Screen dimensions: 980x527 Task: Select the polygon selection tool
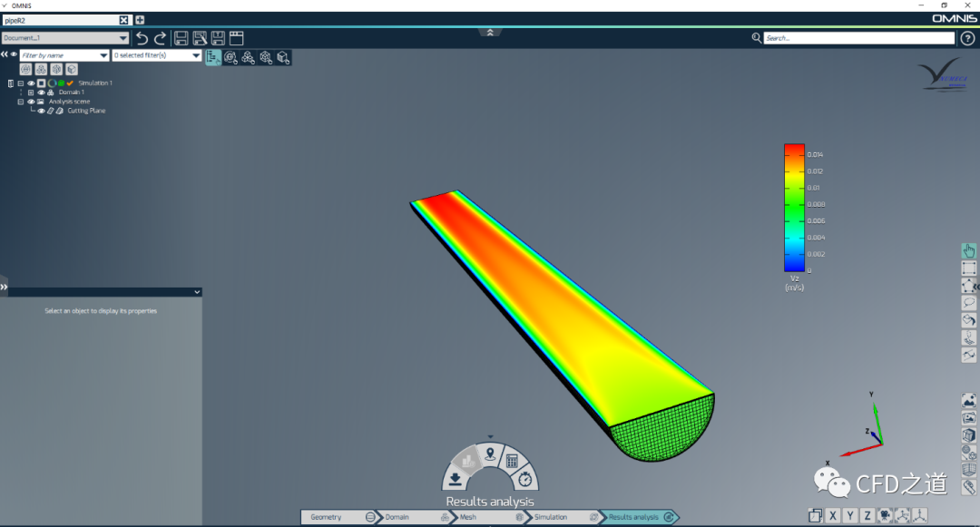pos(969,286)
